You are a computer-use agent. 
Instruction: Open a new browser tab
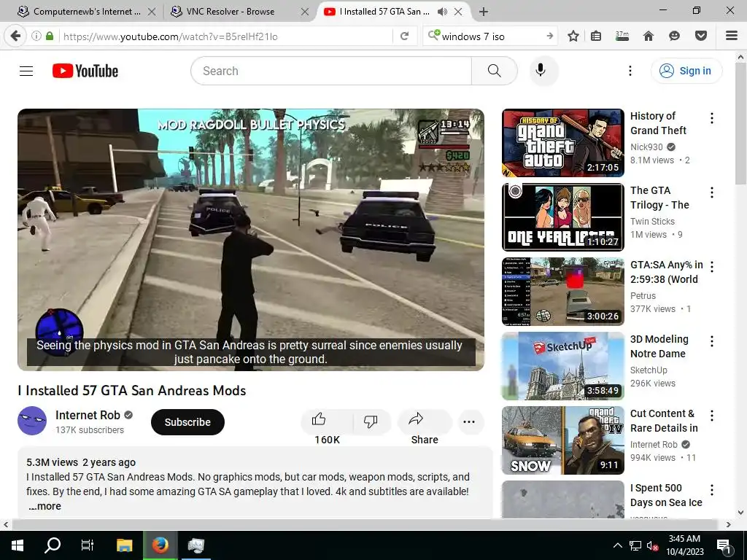pyautogui.click(x=484, y=12)
